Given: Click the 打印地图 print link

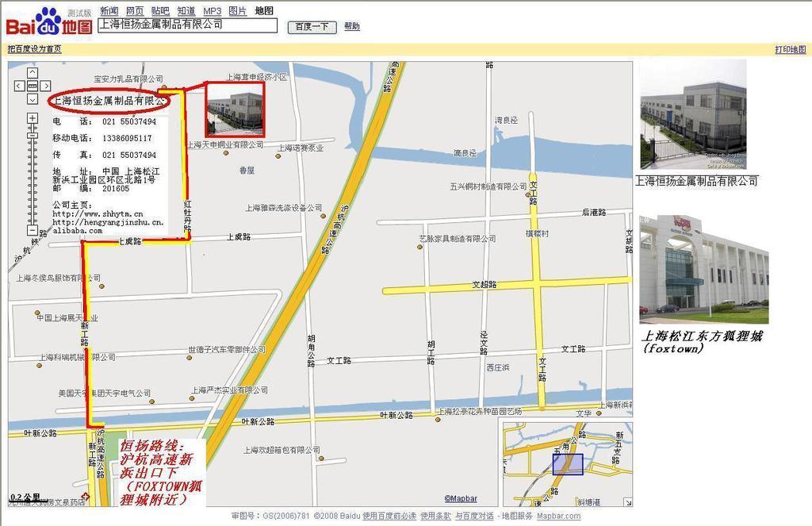Looking at the screenshot, I should point(791,49).
